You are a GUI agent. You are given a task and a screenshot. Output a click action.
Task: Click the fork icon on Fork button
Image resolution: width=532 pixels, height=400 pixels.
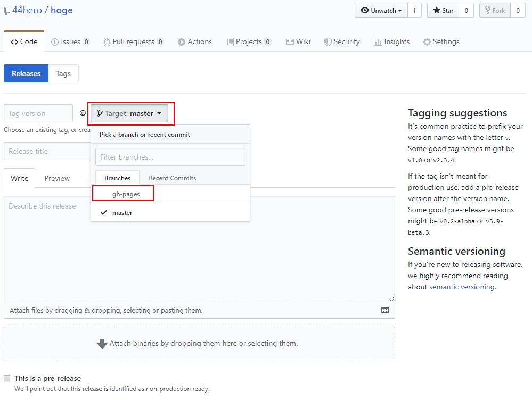coord(488,10)
